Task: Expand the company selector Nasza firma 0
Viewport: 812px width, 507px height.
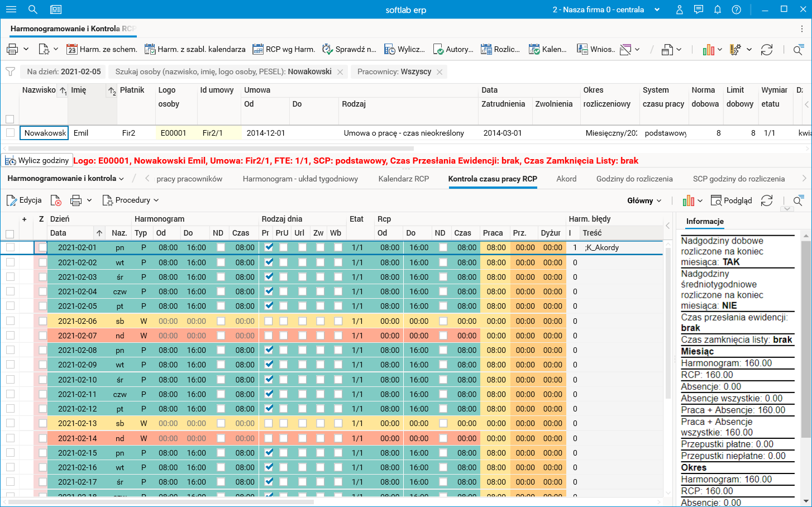Action: pyautogui.click(x=606, y=9)
